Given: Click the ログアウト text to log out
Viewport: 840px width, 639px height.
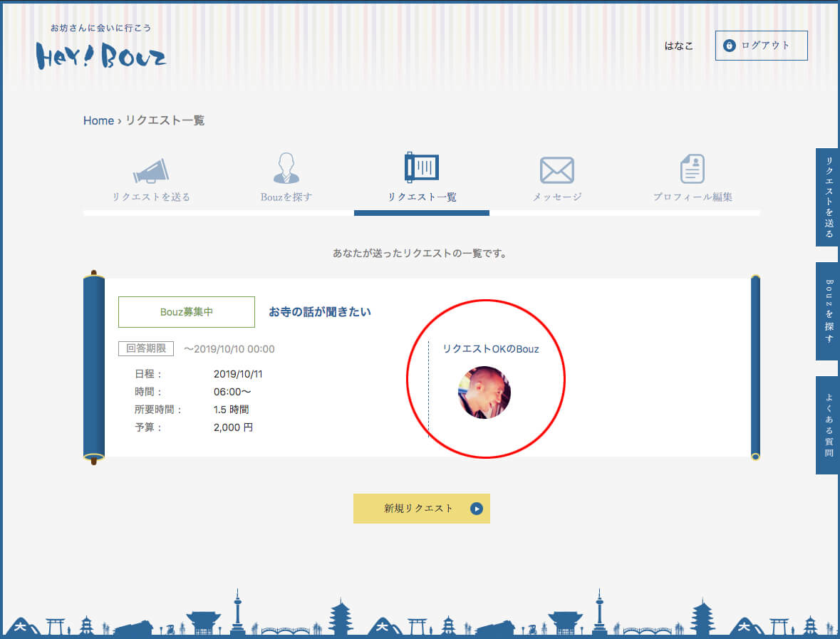Looking at the screenshot, I should click(765, 46).
